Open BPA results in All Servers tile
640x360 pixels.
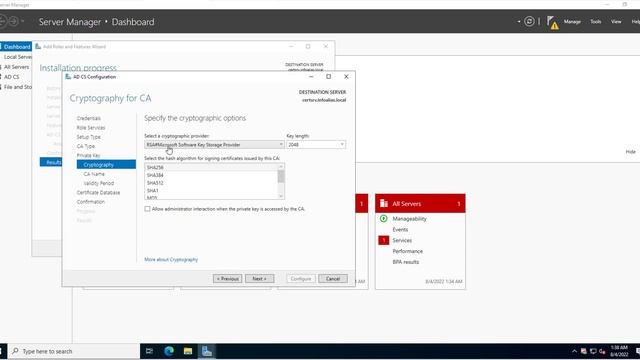click(x=405, y=262)
